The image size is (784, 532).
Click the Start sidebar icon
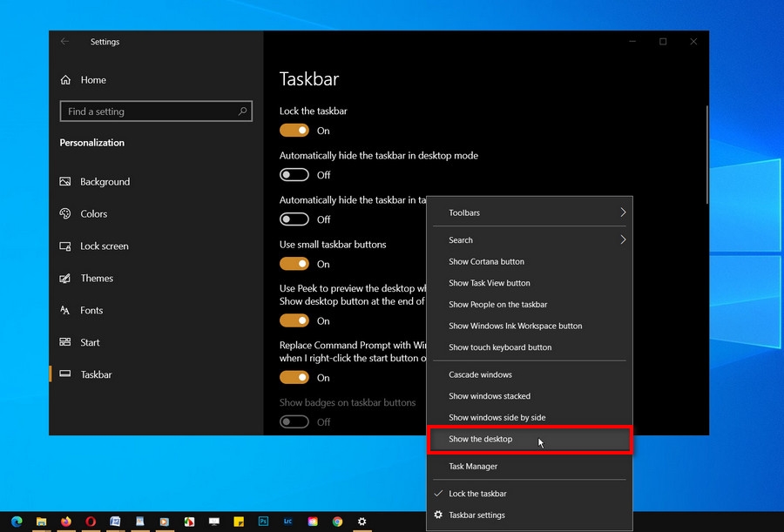pyautogui.click(x=65, y=342)
